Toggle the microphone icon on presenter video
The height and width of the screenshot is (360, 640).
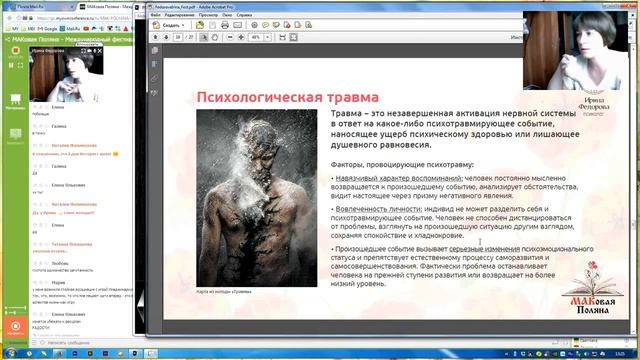click(94, 51)
